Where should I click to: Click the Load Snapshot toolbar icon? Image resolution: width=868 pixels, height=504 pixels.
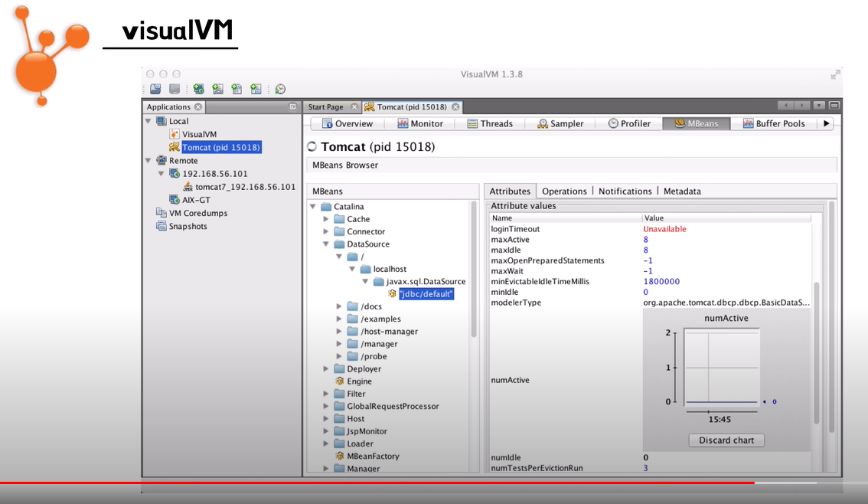pyautogui.click(x=155, y=89)
